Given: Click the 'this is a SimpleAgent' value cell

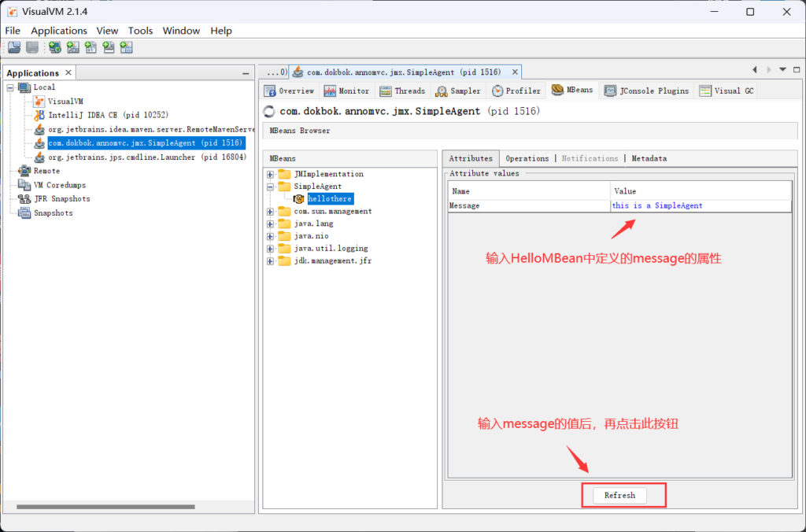Looking at the screenshot, I should [701, 205].
